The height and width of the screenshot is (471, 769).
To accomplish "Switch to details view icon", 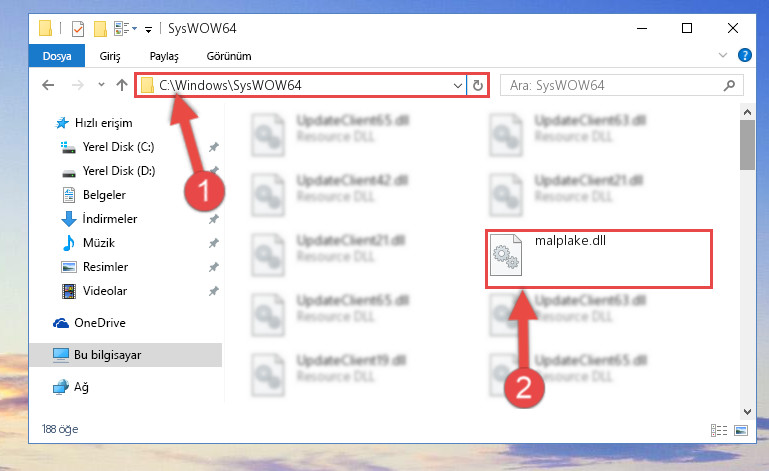I will tap(718, 430).
